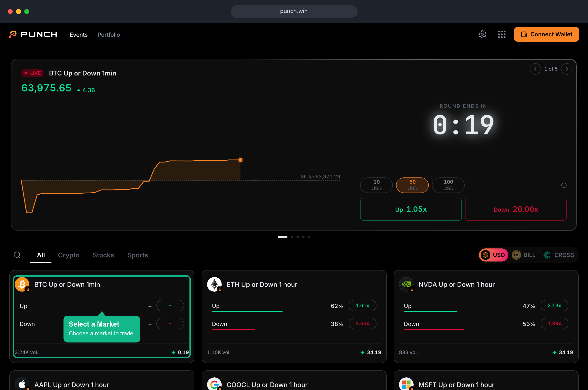The width and height of the screenshot is (588, 390).
Task: Select the 10 USD bet amount
Action: 376,185
